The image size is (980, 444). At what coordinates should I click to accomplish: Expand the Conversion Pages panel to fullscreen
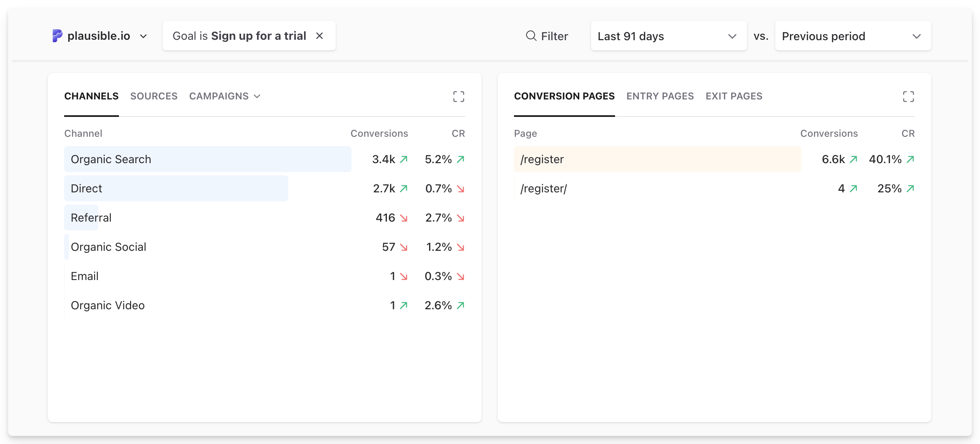click(x=909, y=96)
